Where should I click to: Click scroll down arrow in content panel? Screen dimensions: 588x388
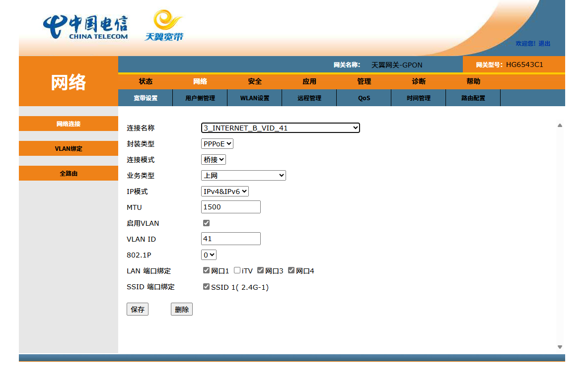(x=560, y=347)
